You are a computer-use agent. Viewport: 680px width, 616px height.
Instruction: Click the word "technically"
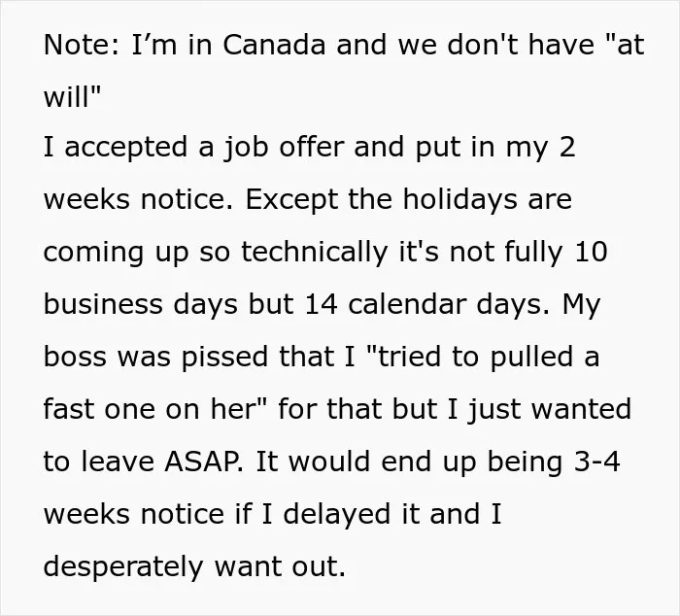click(315, 252)
